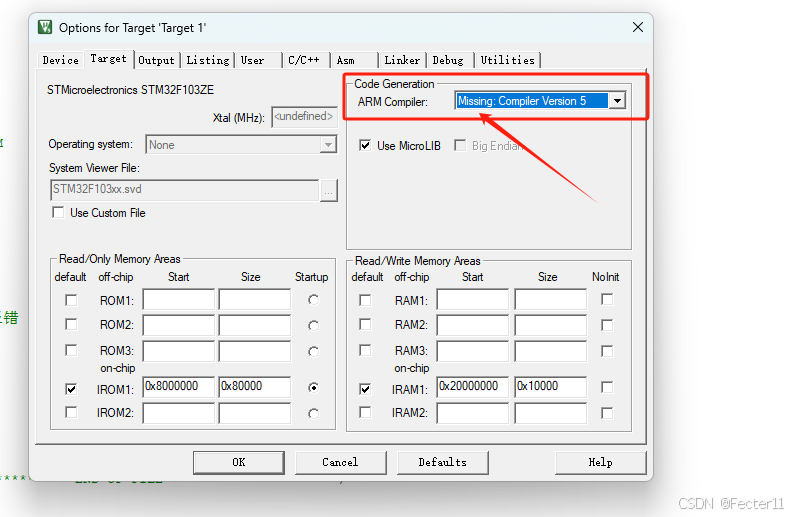Screen dimensions: 795x517
Task: Switch to the Device tab
Action: click(60, 60)
